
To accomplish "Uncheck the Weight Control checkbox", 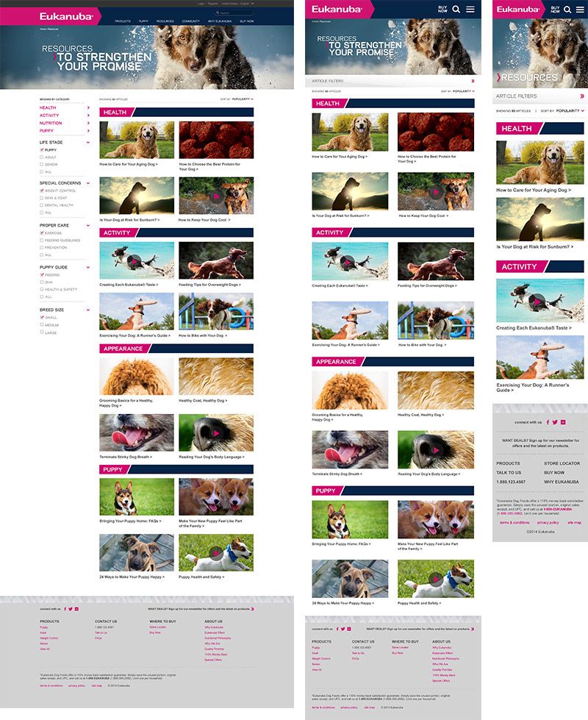I will 42,190.
